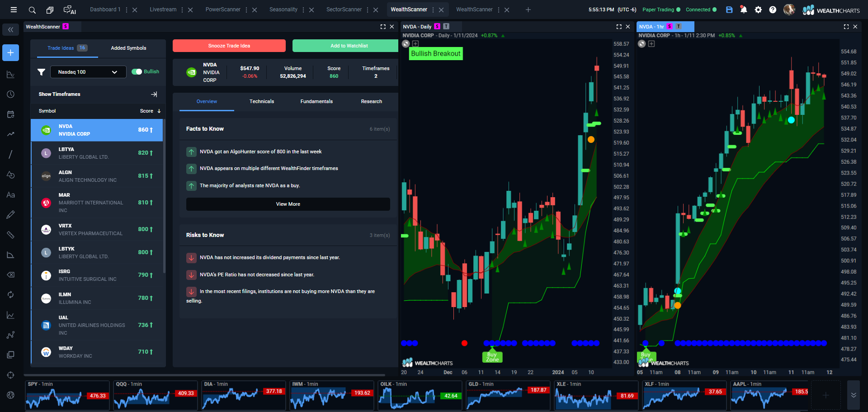This screenshot has width=868, height=412.
Task: Click the symbol list vertical scrollbar
Action: 164,196
